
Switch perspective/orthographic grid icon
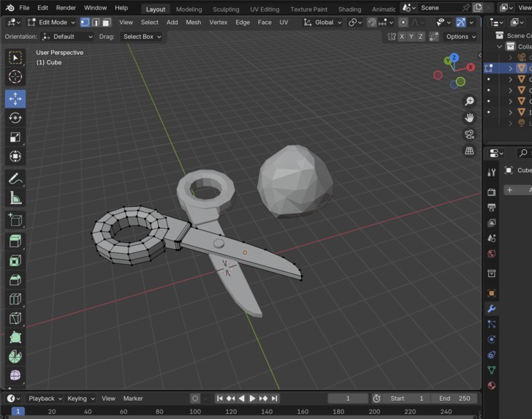tap(470, 151)
